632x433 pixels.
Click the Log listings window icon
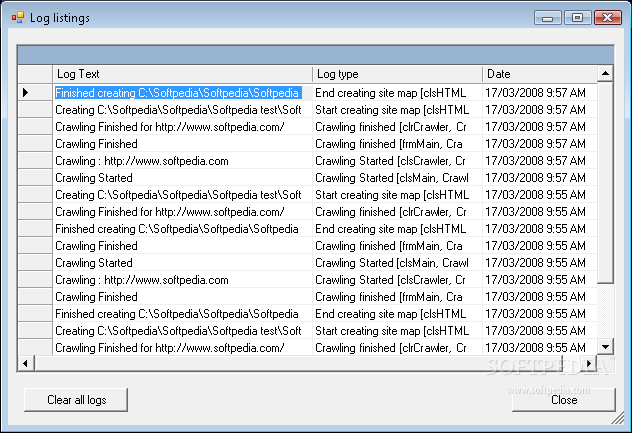tap(17, 17)
